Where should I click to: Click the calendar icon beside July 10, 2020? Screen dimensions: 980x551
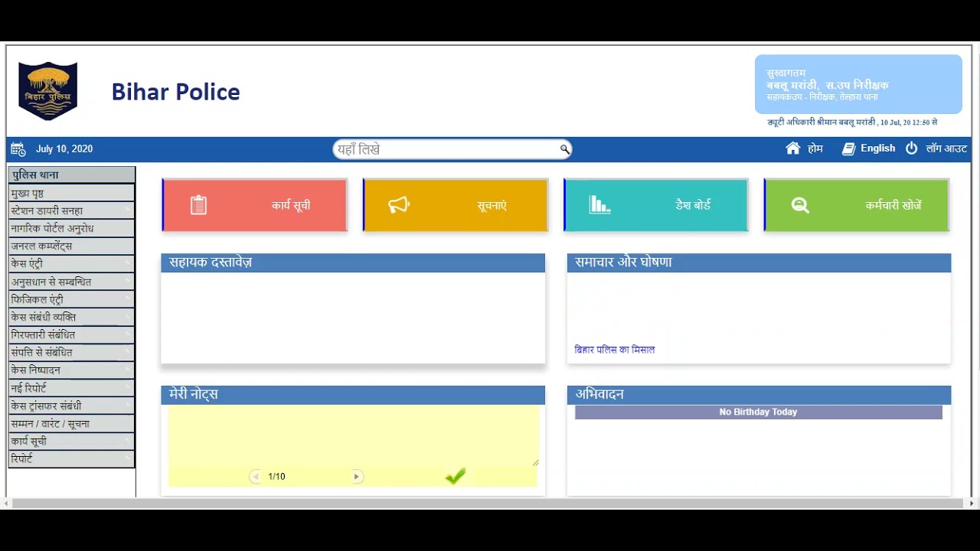[18, 148]
